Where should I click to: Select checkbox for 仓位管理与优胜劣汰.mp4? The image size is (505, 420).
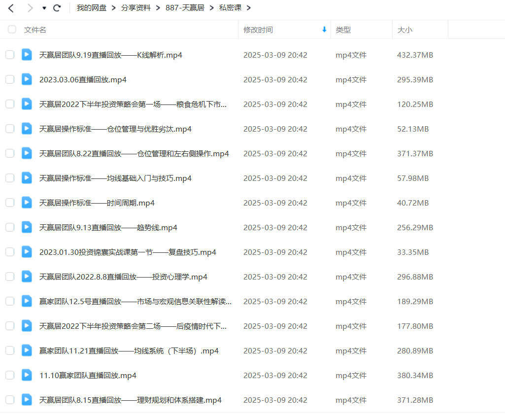coord(10,129)
